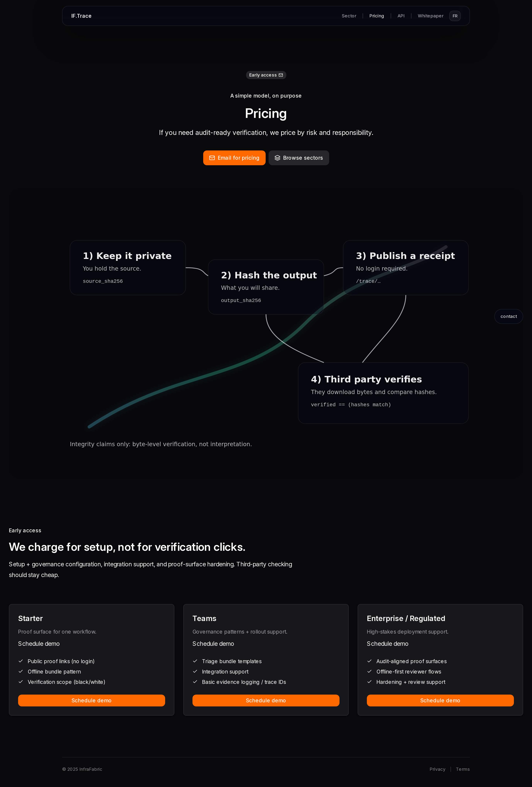This screenshot has width=532, height=787.
Task: Click checkmark beside Public proof links
Action: point(21,661)
